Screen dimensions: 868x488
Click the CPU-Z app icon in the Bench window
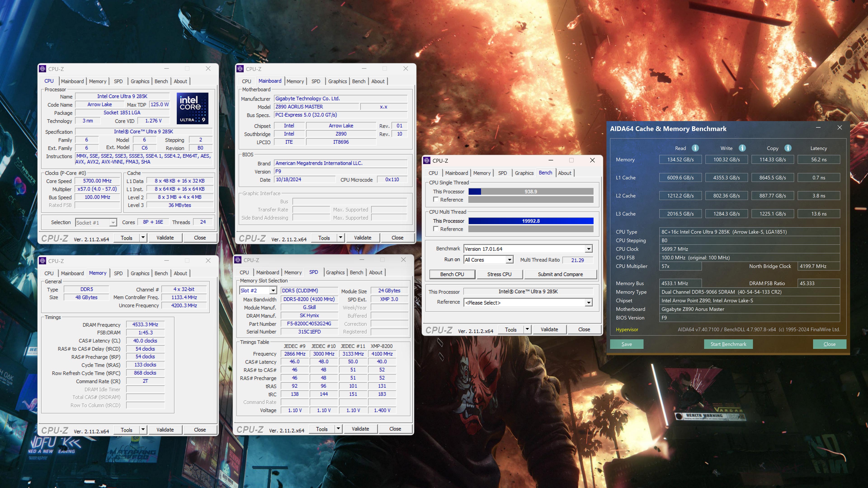[427, 161]
